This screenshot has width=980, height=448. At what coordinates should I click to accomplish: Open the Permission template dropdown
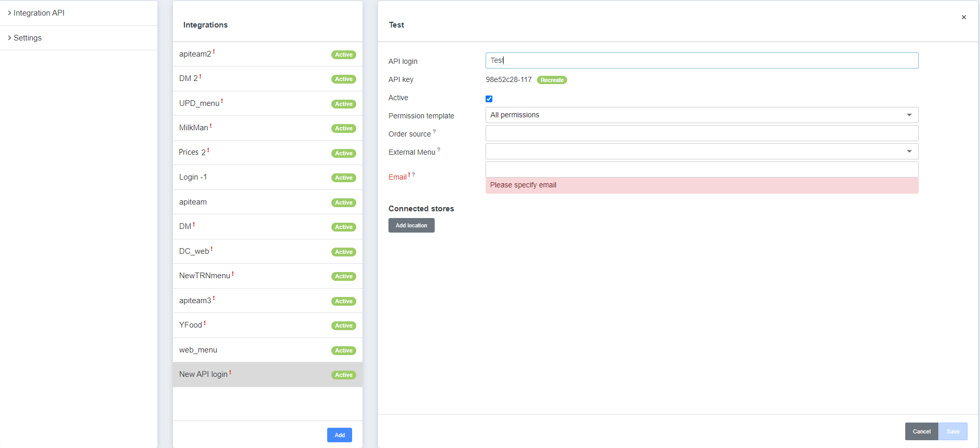701,115
